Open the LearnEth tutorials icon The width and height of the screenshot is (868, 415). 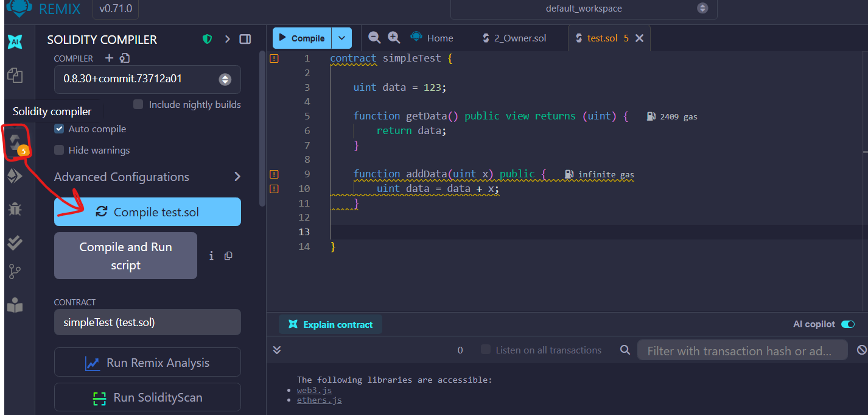(x=15, y=306)
